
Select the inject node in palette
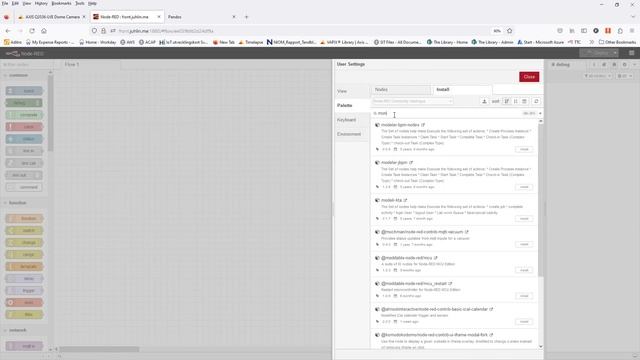coord(24,91)
